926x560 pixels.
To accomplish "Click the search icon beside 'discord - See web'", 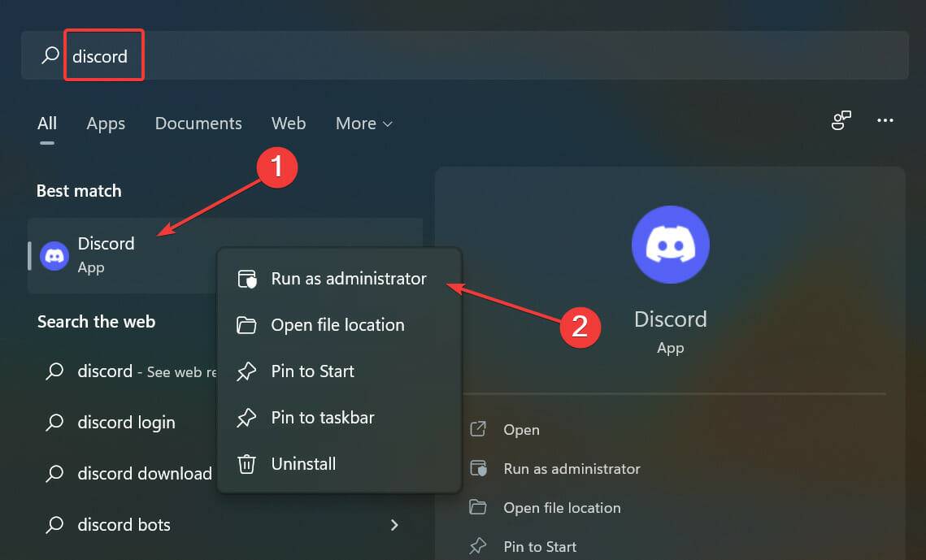I will (54, 371).
